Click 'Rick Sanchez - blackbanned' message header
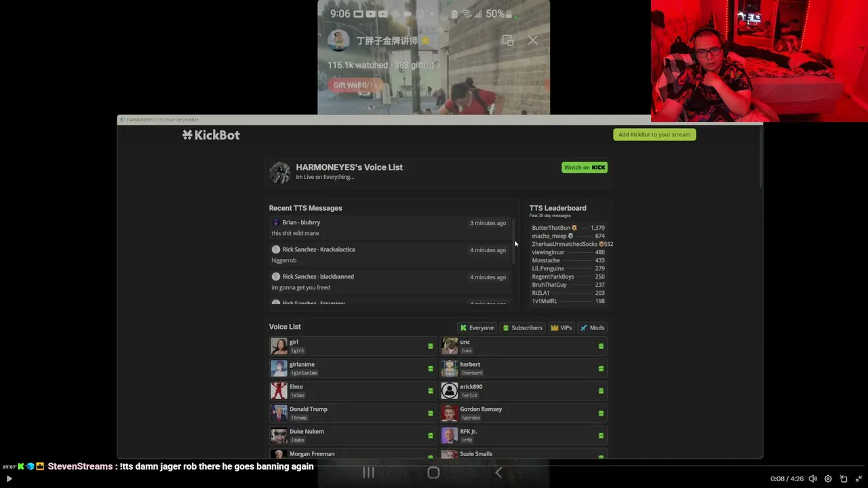 (318, 277)
